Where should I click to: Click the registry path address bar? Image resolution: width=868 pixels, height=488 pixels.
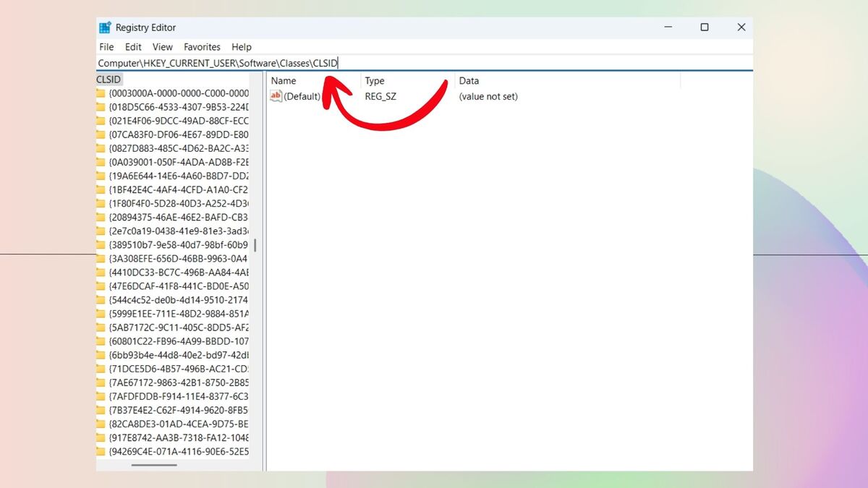click(x=425, y=63)
